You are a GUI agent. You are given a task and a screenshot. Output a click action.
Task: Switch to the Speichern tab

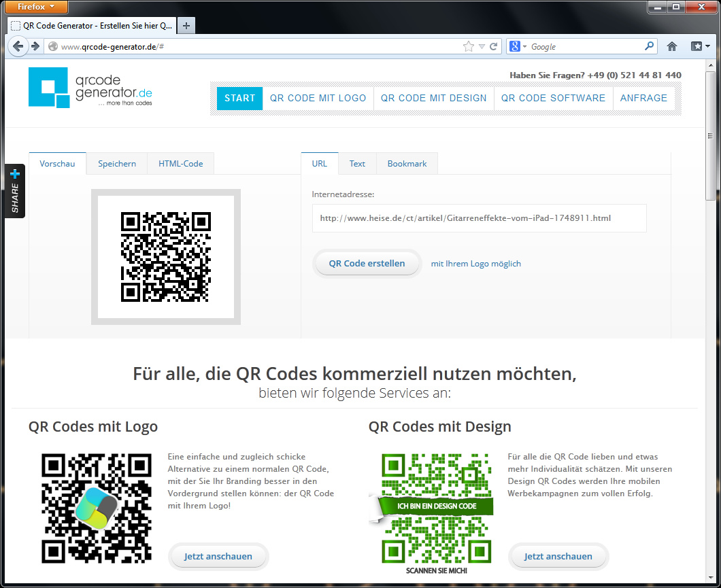point(117,164)
